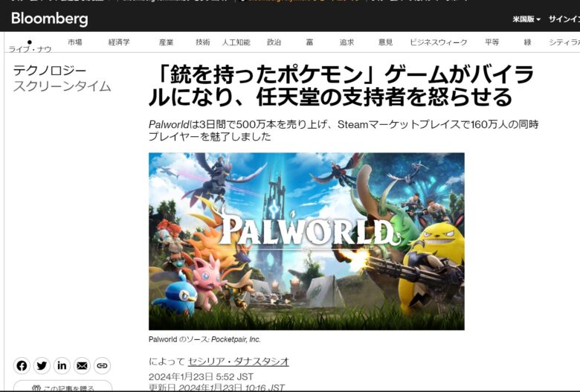Viewport: 580px width, 392px height.
Task: Copy the article link icon
Action: click(102, 366)
